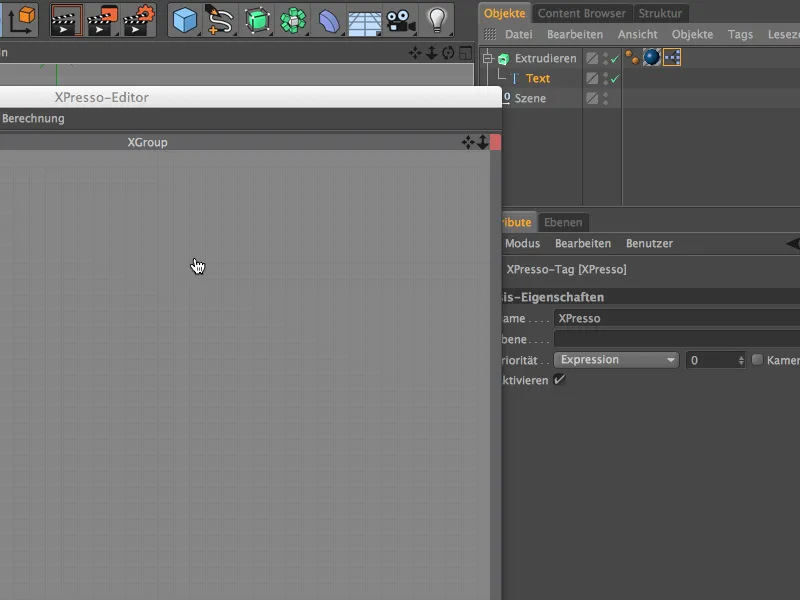The image size is (800, 600).
Task: Open the Benutzer menu
Action: pos(649,243)
